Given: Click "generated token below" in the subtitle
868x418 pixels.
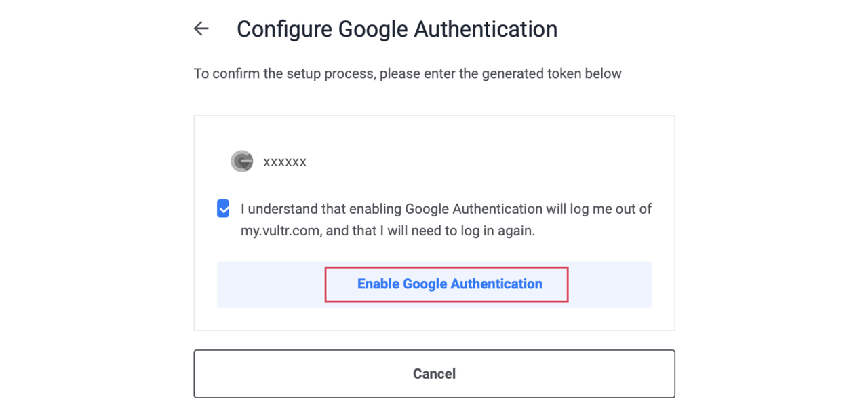Looking at the screenshot, I should [x=551, y=73].
